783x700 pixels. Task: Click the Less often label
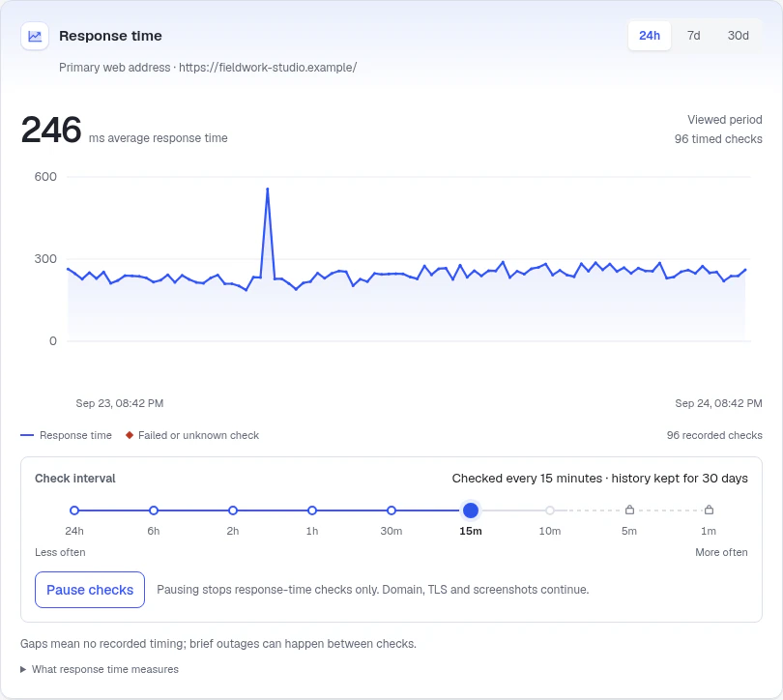[60, 552]
